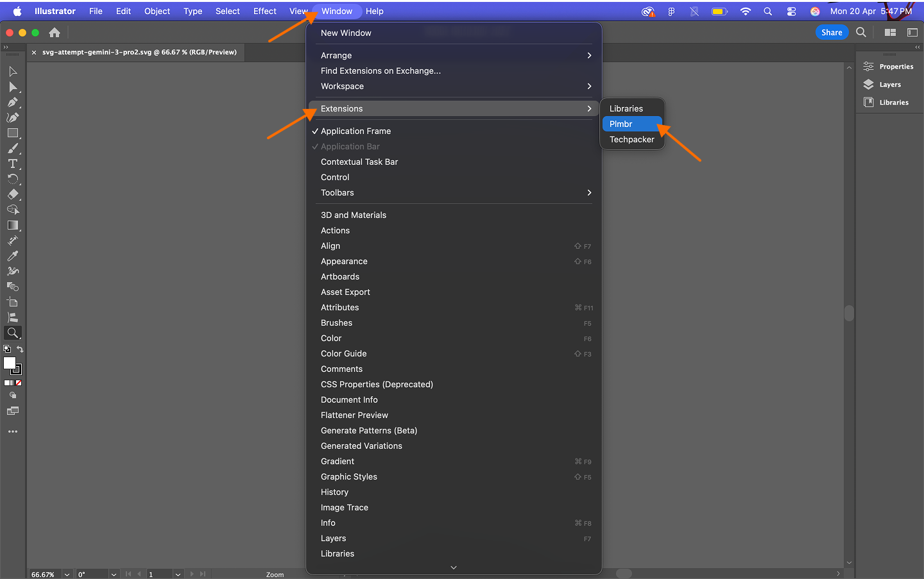Grab the Eraser tool
The width and height of the screenshot is (924, 579).
tap(13, 194)
